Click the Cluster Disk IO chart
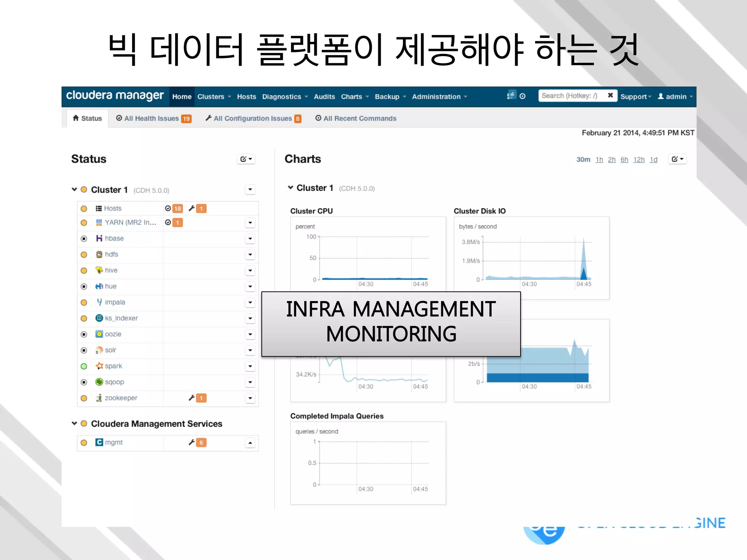This screenshot has width=747, height=560. [x=531, y=258]
